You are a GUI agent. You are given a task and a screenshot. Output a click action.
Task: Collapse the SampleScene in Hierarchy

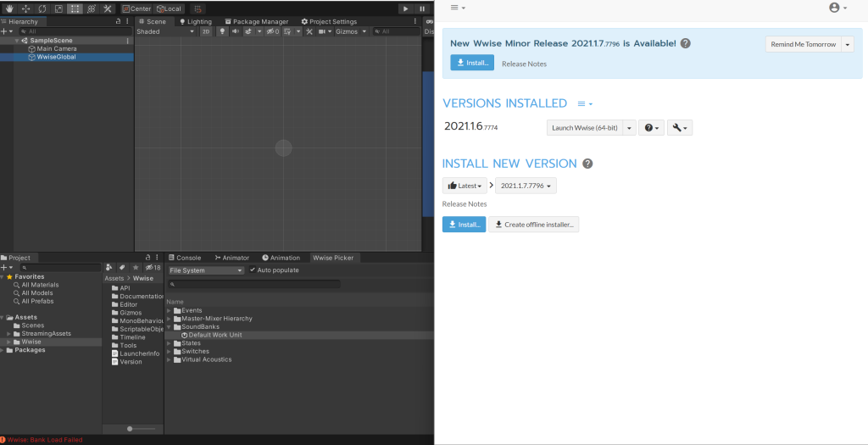17,41
